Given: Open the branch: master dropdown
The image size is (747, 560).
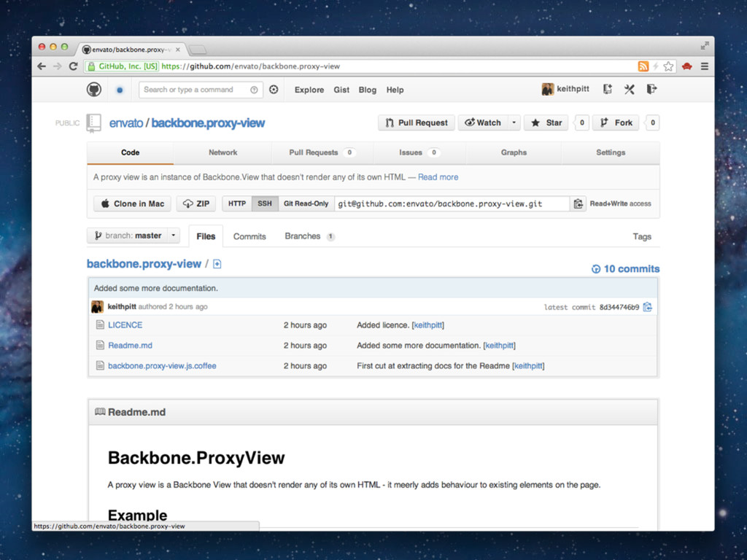Looking at the screenshot, I should click(133, 236).
